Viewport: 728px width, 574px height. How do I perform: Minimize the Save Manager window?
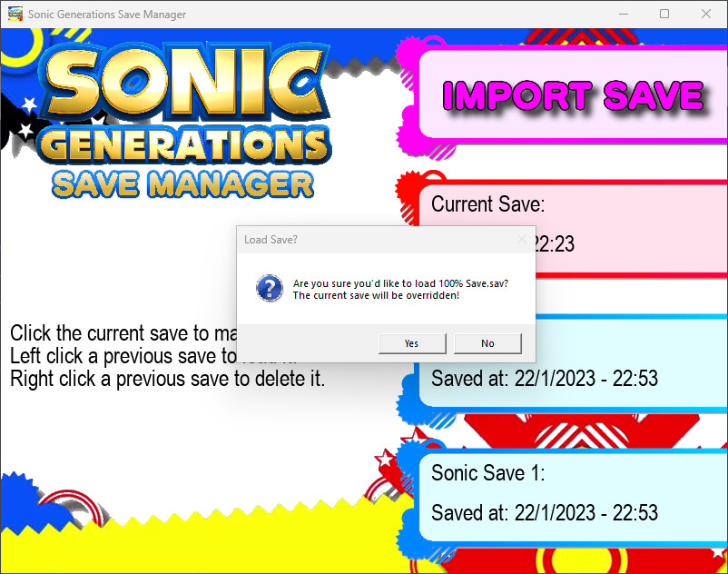tap(623, 15)
